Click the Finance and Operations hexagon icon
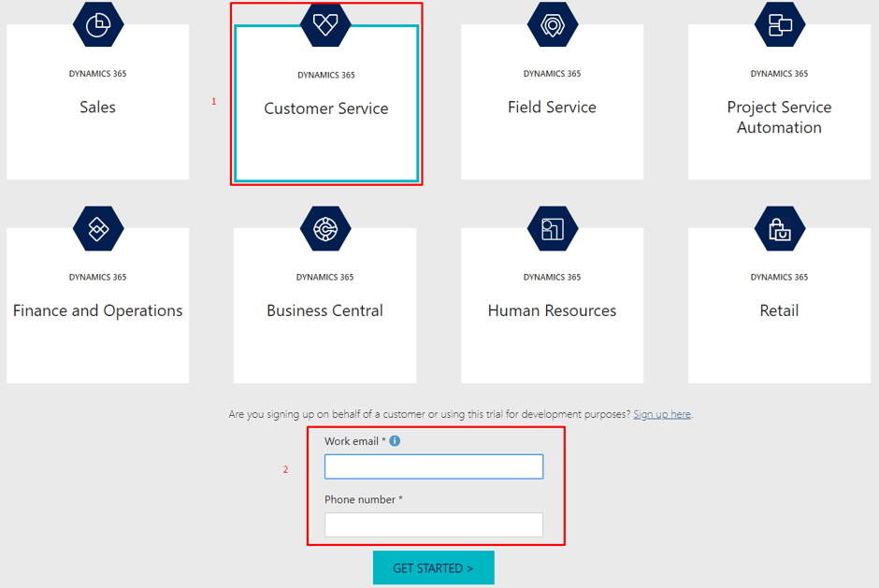This screenshot has height=588, width=879. tap(98, 229)
